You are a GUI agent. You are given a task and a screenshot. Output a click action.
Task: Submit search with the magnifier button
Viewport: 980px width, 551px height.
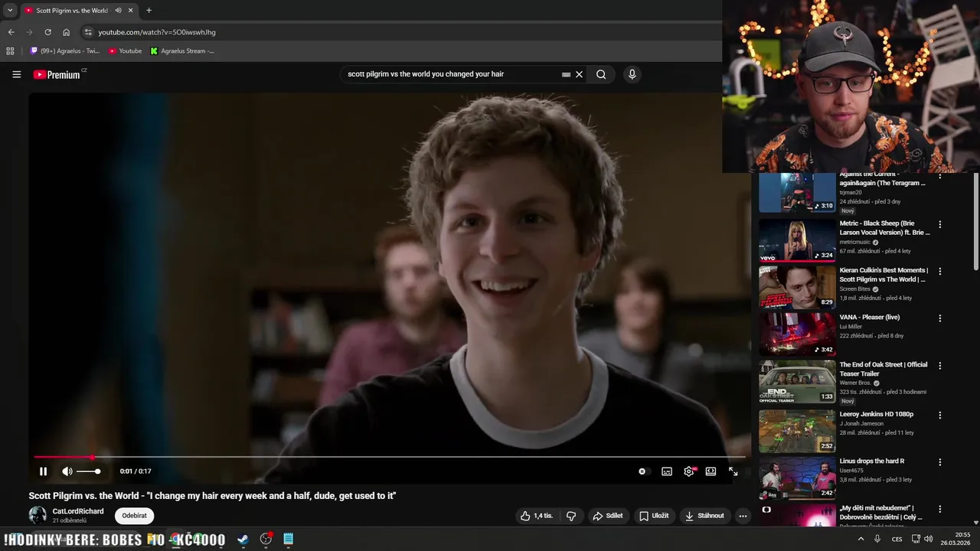[601, 74]
